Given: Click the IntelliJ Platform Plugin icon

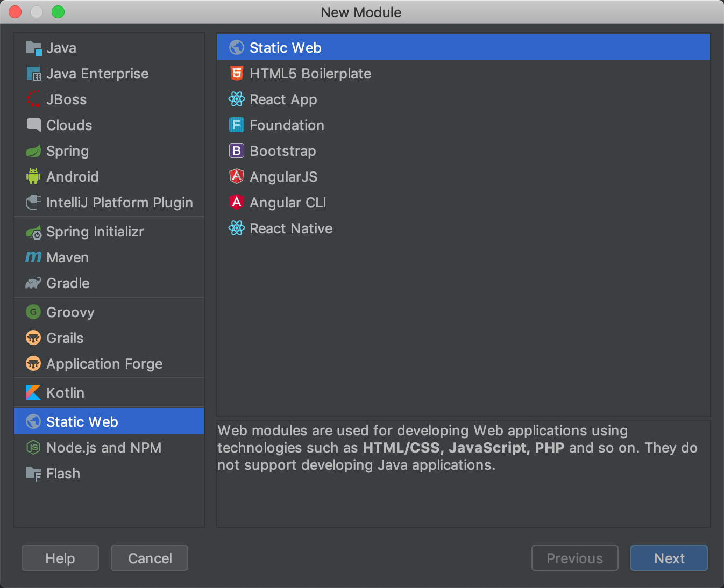Looking at the screenshot, I should click(x=33, y=203).
